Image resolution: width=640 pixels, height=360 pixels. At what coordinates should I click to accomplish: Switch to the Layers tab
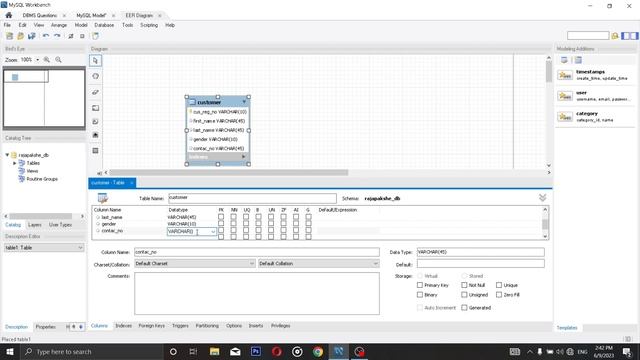34,225
